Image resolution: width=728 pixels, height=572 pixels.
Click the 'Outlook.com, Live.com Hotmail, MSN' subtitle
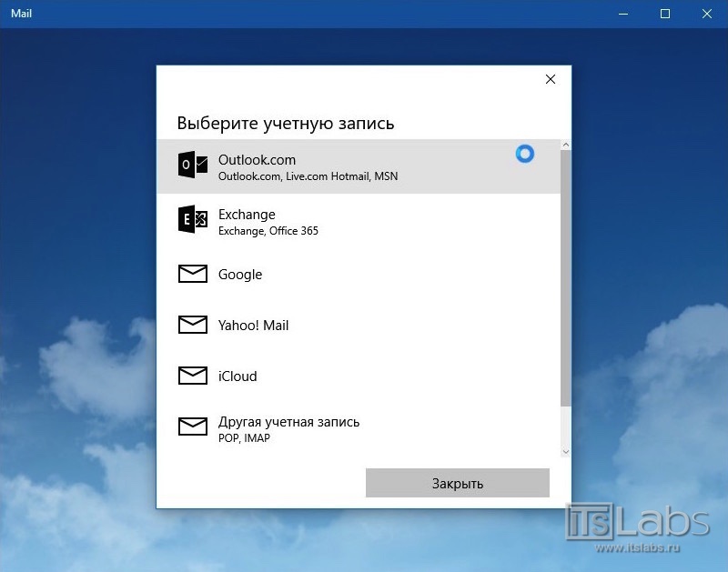(308, 176)
